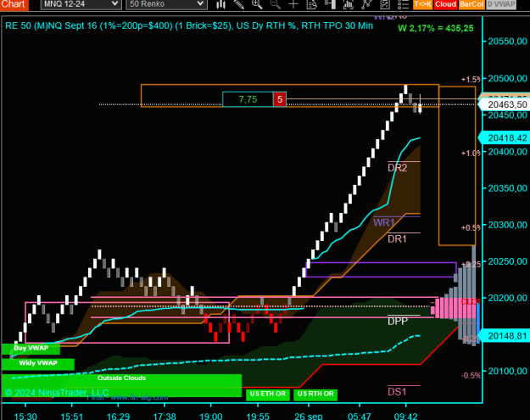Click the W 2,17% = 435,25 text
Viewport: 530px width, 420px height.
pyautogui.click(x=436, y=28)
